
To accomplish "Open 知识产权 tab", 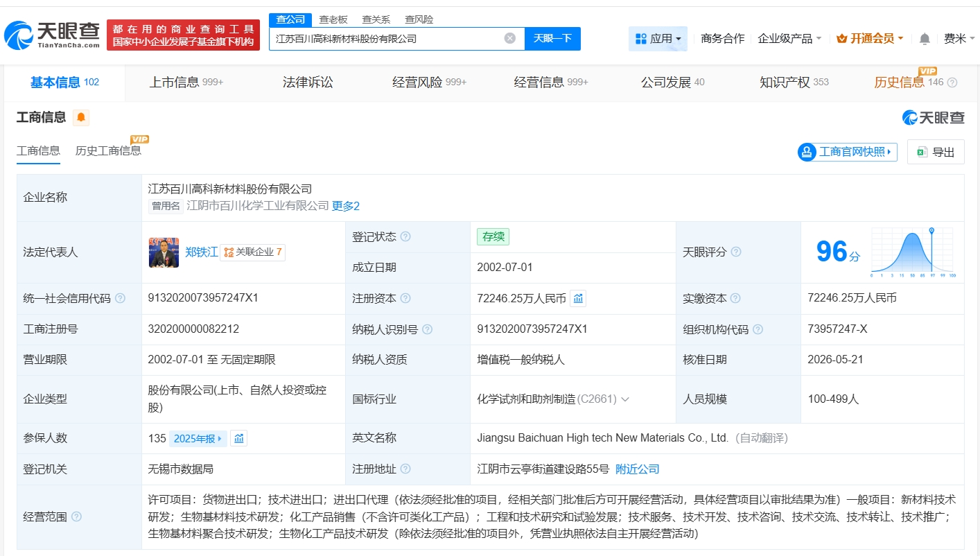I will pos(794,82).
